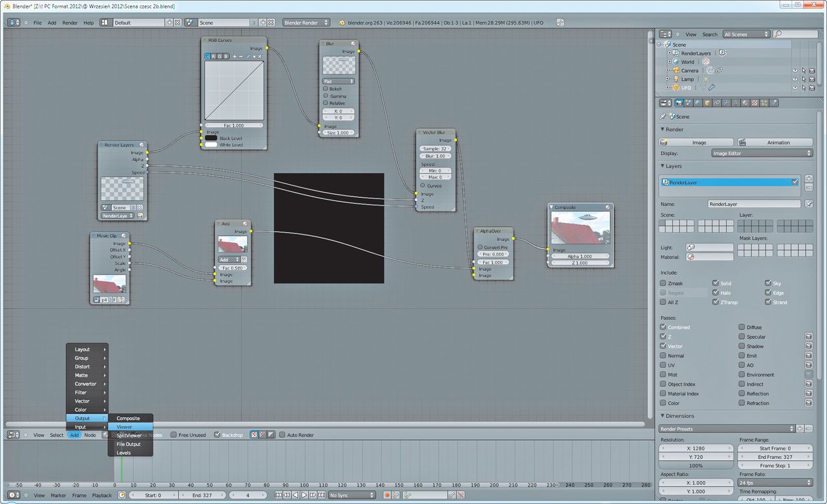Jump to the timeline start frame
827x504 pixels.
coord(278,495)
